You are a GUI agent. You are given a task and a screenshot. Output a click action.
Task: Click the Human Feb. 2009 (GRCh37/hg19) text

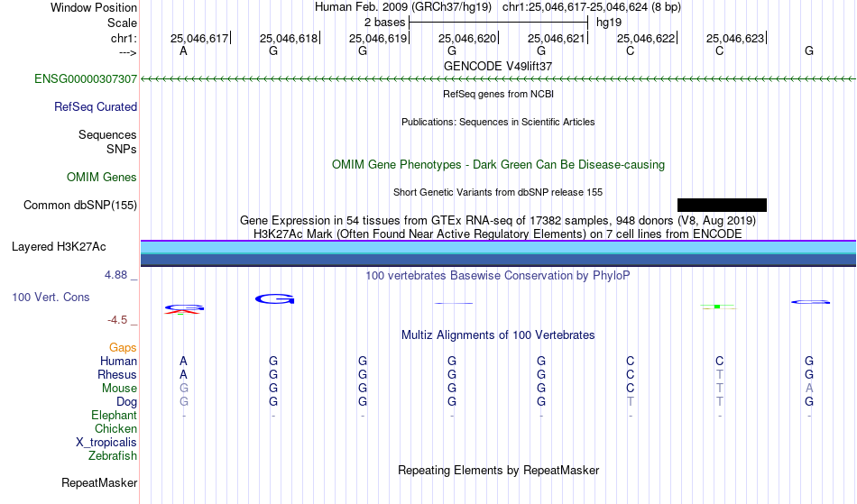point(403,7)
